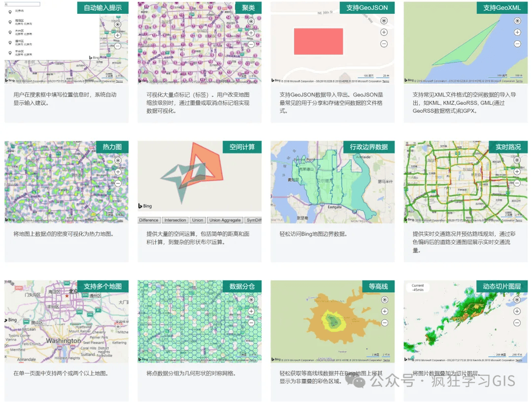Viewport: 532px width, 402px height.
Task: Click locate-me icon in 聚类 map
Action: 251,21
